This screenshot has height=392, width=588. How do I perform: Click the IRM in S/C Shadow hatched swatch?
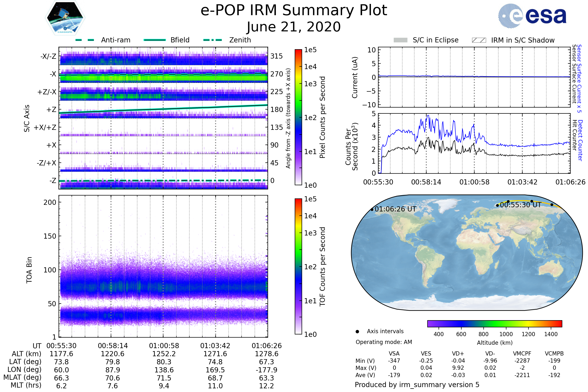click(x=479, y=40)
